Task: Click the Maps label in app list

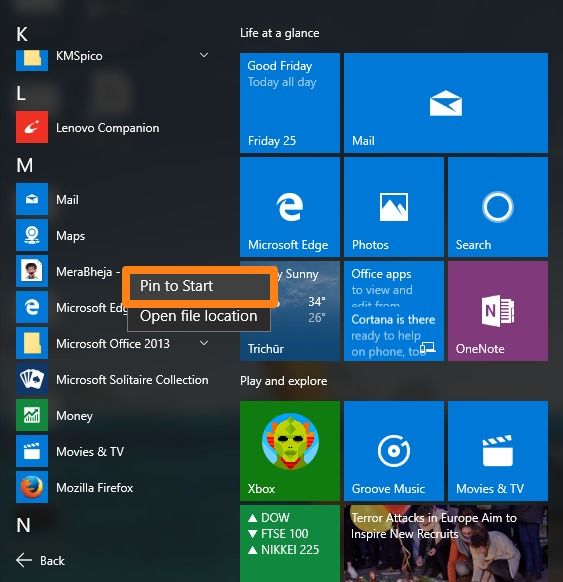Action: pyautogui.click(x=71, y=236)
